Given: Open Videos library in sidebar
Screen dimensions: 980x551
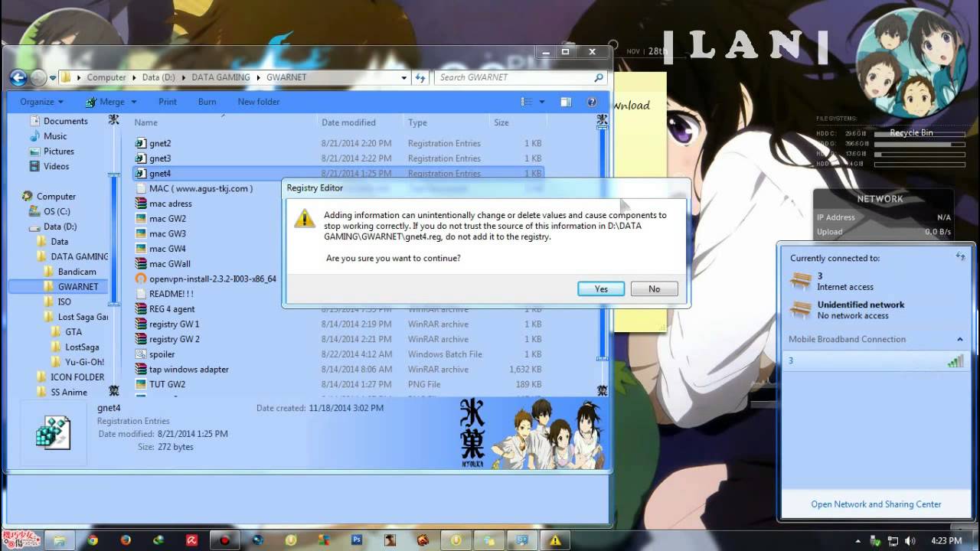Looking at the screenshot, I should 56,166.
